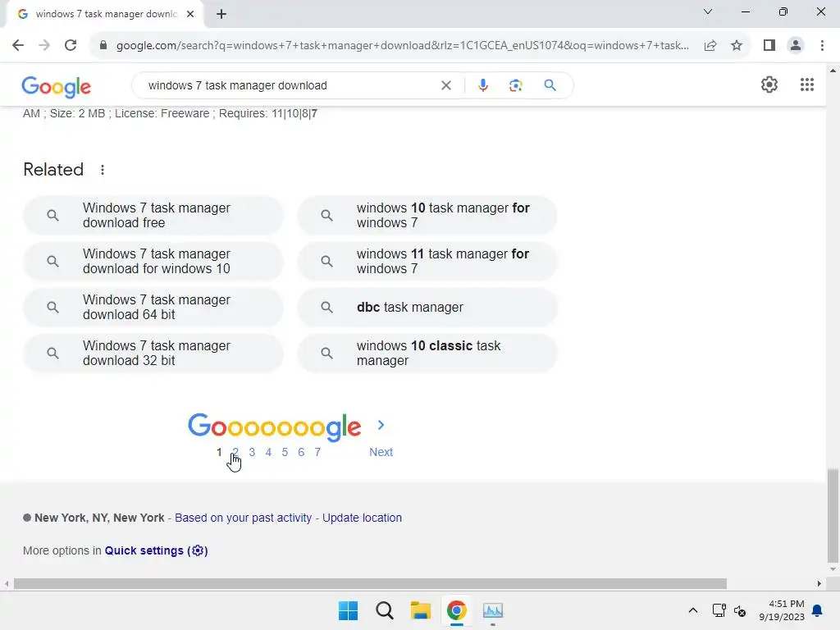Show hidden system tray icons
The width and height of the screenshot is (840, 630).
[x=692, y=610]
